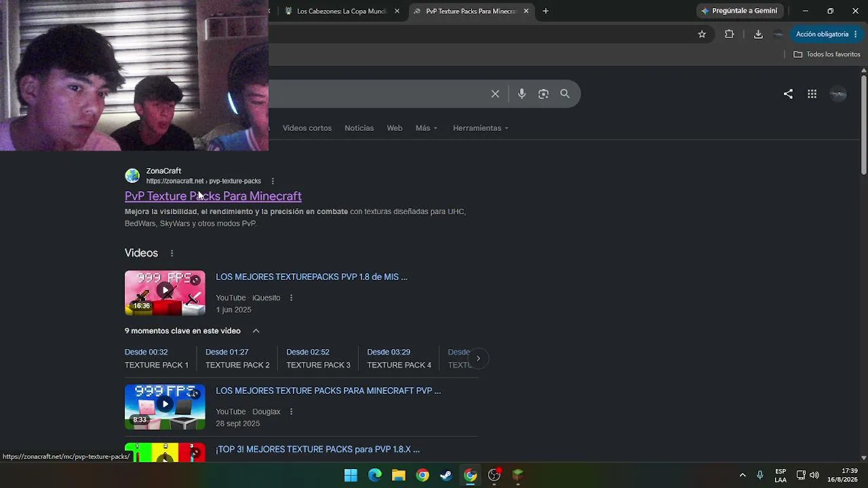Open the Todos los favoritos folder
The width and height of the screenshot is (868, 488).
pyautogui.click(x=827, y=54)
